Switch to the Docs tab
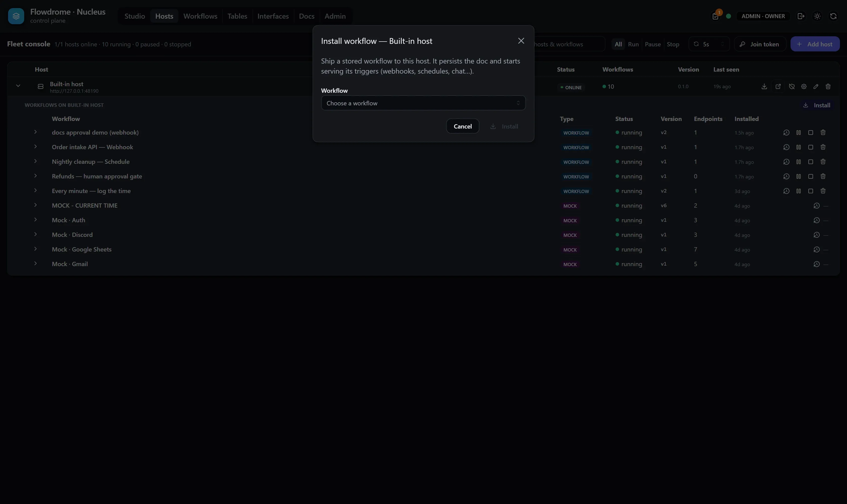847x504 pixels. [307, 16]
